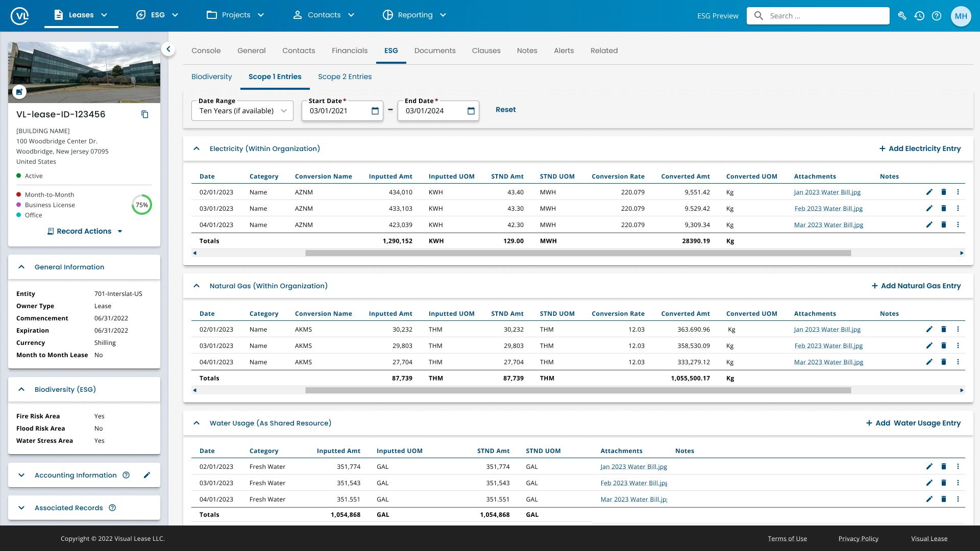The height and width of the screenshot is (551, 980).
Task: Expand the Accounting Information section
Action: coord(21,475)
